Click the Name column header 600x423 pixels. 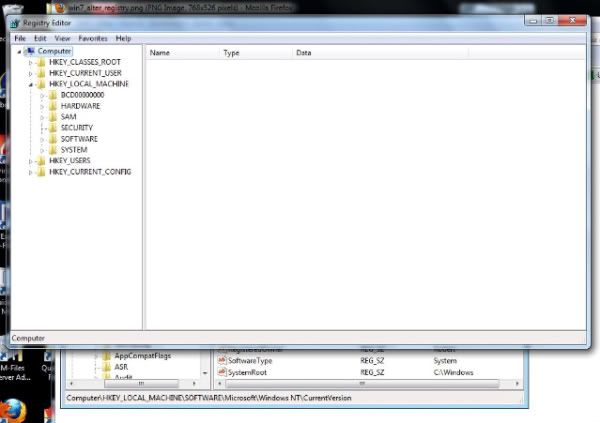click(x=183, y=53)
